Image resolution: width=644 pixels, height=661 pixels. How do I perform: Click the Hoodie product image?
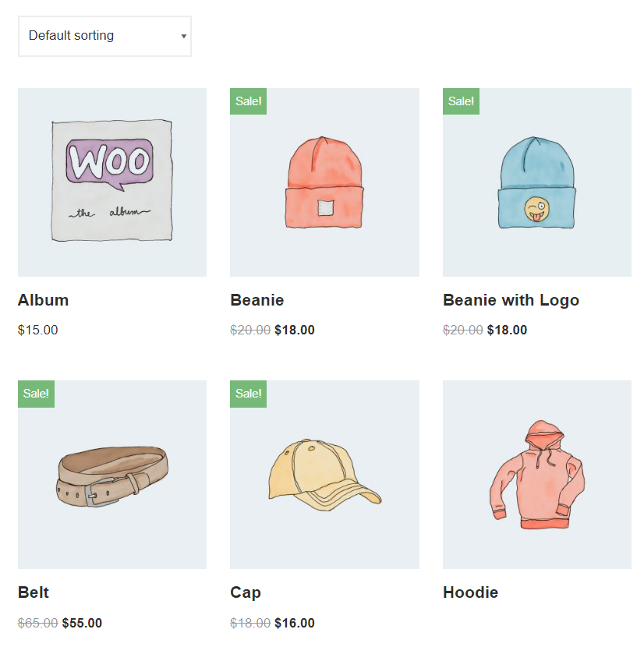pos(536,474)
